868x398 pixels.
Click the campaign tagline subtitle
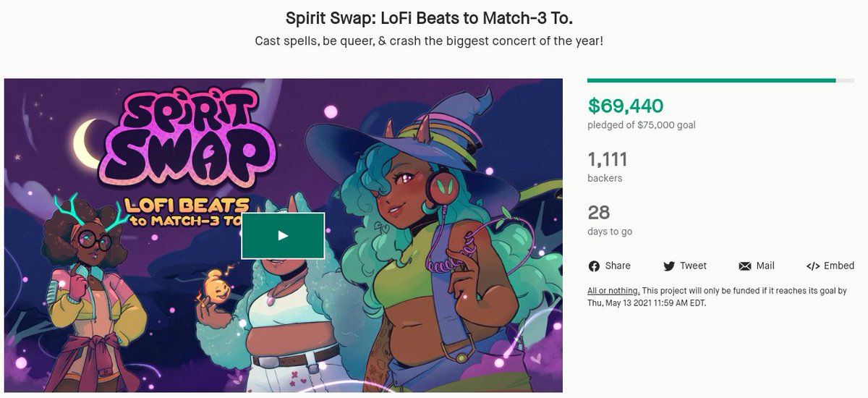pos(429,41)
